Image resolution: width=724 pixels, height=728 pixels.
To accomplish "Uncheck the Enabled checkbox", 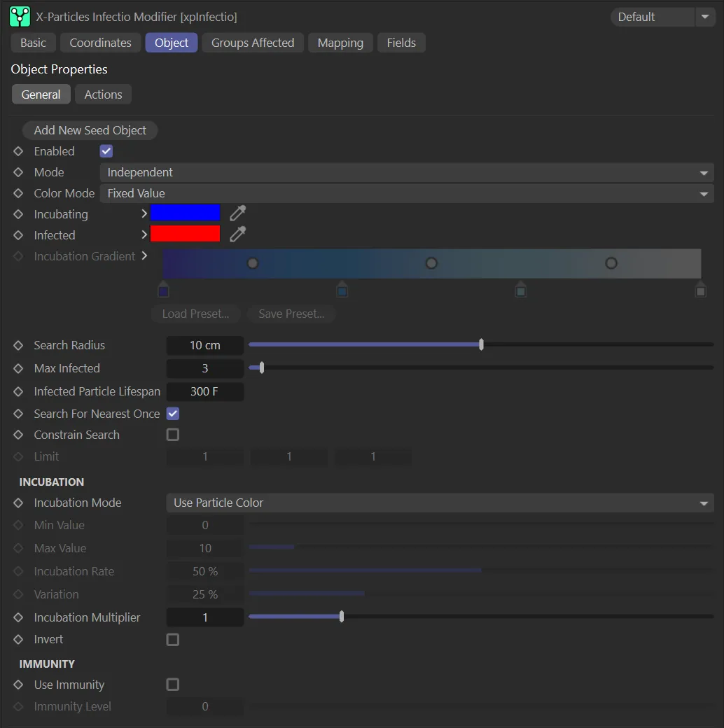I will pyautogui.click(x=106, y=151).
